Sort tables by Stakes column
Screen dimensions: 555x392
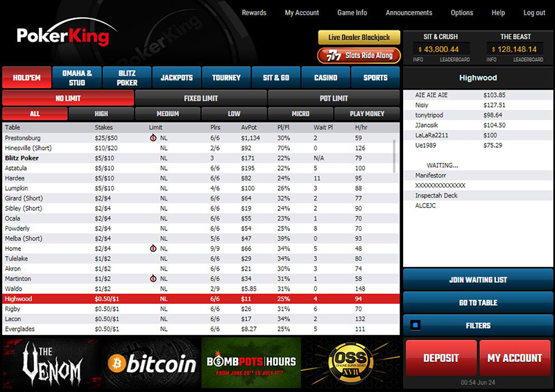[x=103, y=128]
